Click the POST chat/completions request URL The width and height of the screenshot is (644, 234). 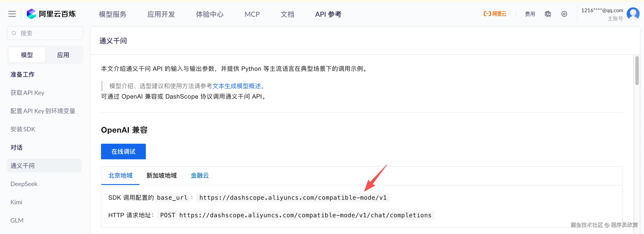(x=296, y=215)
